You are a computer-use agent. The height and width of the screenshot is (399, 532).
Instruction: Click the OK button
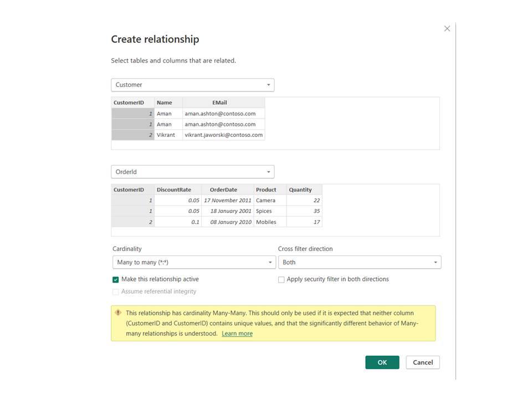(382, 362)
